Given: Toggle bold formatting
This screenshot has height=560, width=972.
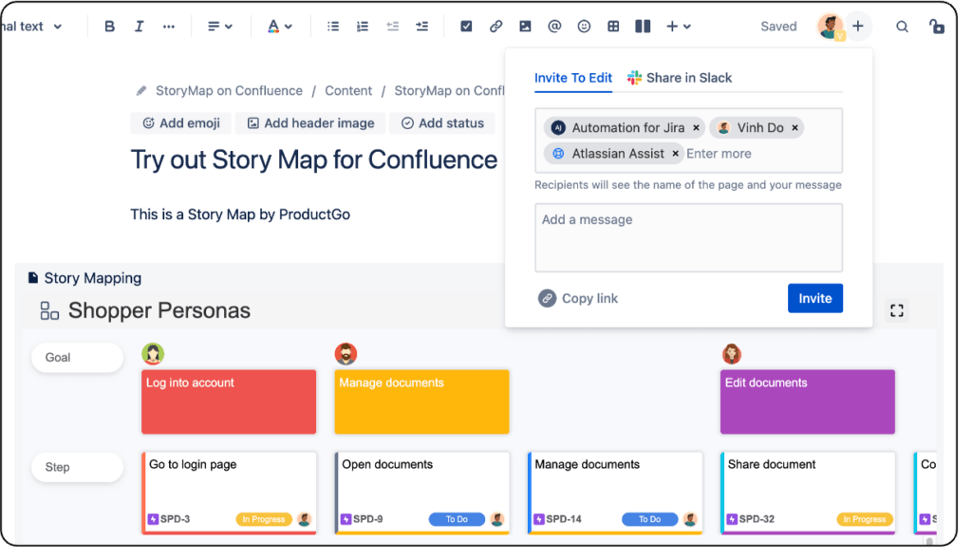Looking at the screenshot, I should click(x=109, y=26).
